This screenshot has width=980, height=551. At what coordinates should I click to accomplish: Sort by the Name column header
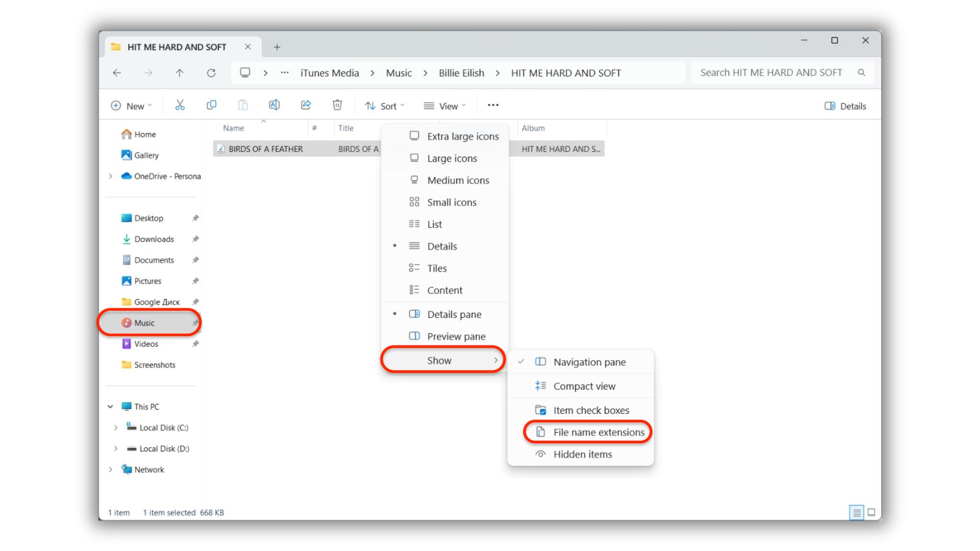tap(233, 128)
